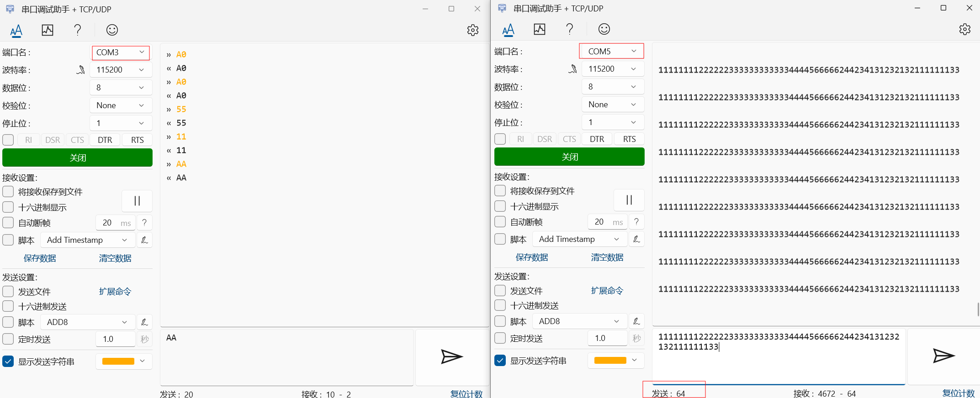Toggle hex display checkbox in right window

pos(500,206)
